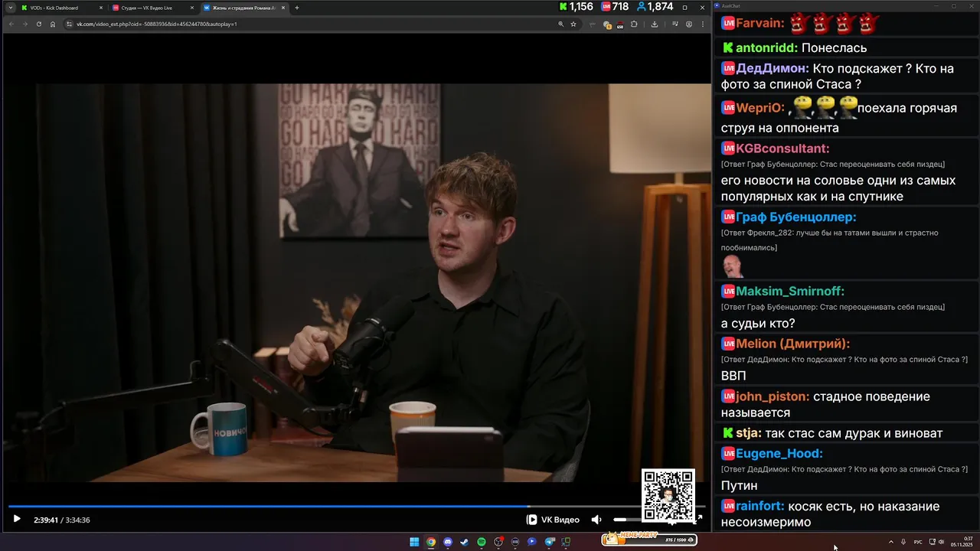
Task: Click the chat message 'ВВП'
Action: (x=733, y=376)
